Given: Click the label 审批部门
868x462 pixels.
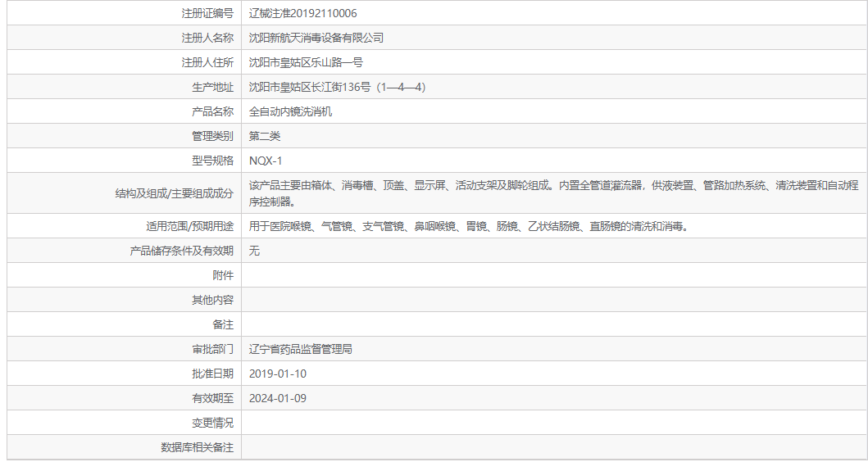Looking at the screenshot, I should pos(212,349).
